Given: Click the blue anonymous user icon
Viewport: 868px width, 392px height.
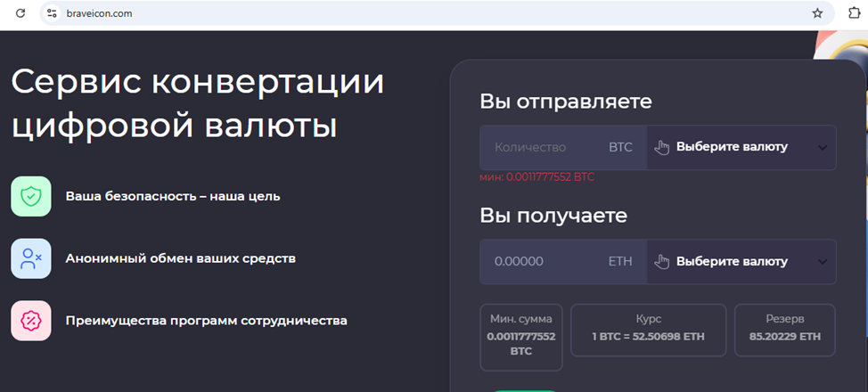Looking at the screenshot, I should coord(31,258).
